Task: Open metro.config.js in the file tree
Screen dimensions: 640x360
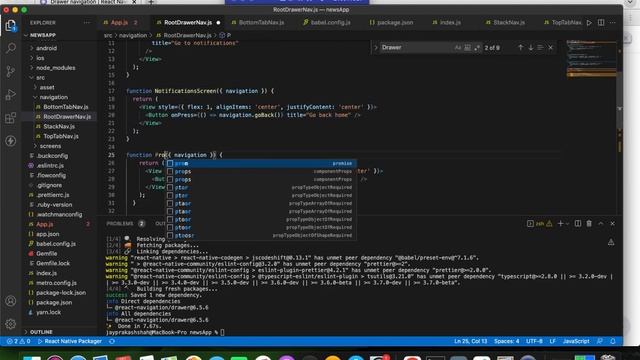Action: 56,283
